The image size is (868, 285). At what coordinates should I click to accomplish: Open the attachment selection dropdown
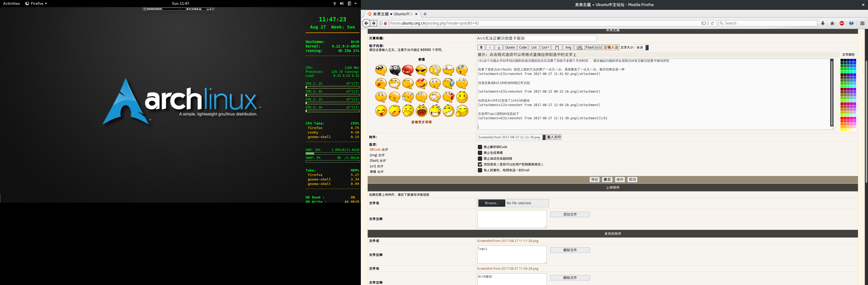pos(511,137)
